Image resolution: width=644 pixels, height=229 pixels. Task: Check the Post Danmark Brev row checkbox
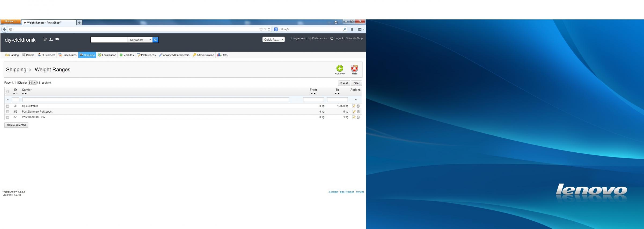click(8, 117)
